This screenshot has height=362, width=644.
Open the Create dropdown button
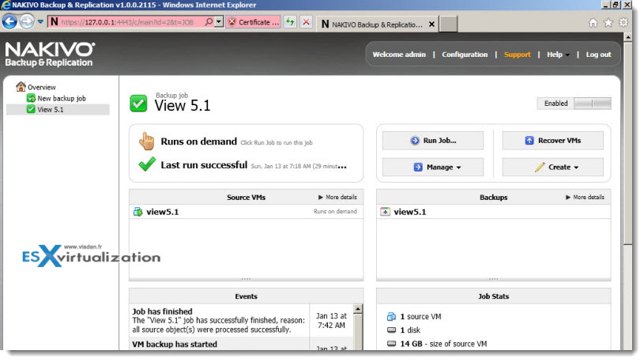[x=553, y=168]
